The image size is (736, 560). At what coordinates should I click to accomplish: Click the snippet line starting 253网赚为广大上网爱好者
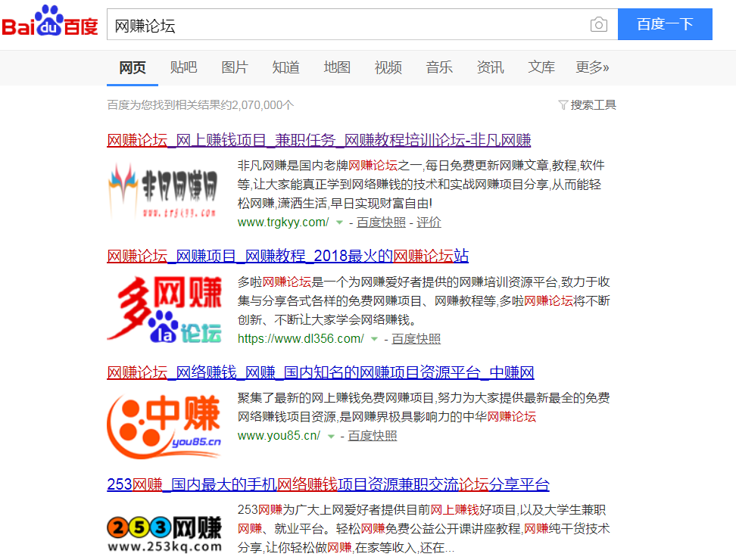click(x=422, y=510)
